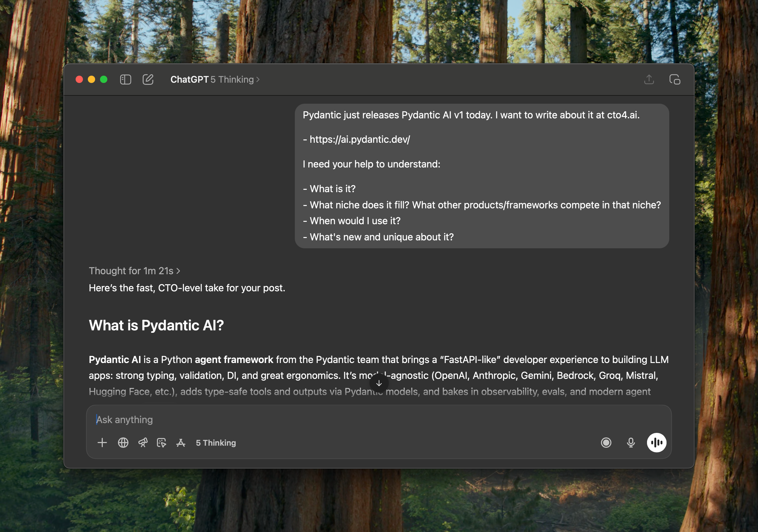This screenshot has height=532, width=758.
Task: Click the scroll-to-bottom arrow button
Action: pos(379,383)
